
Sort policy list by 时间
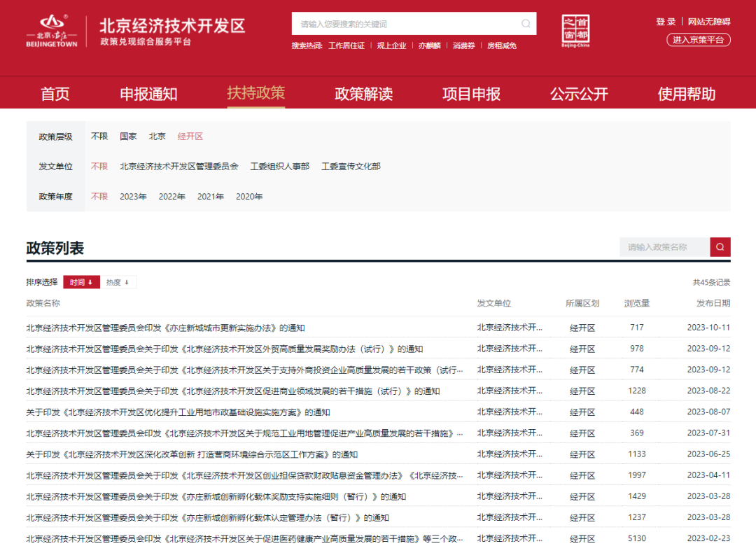(81, 282)
